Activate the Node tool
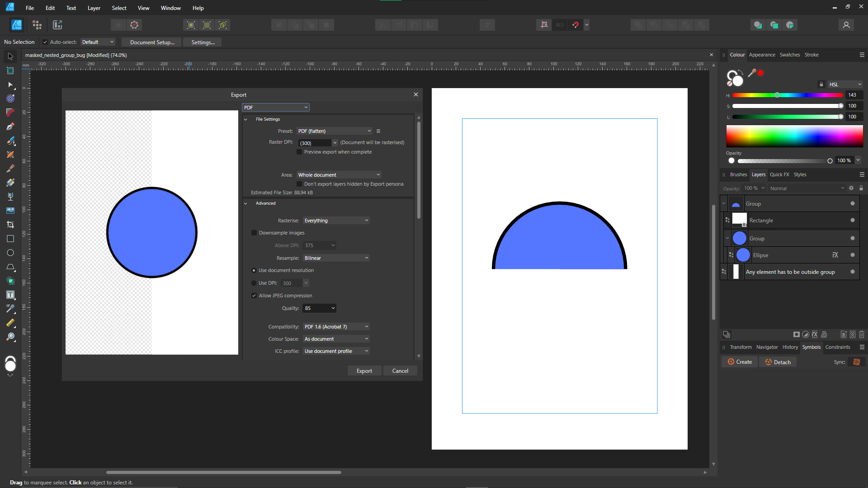 pyautogui.click(x=10, y=85)
